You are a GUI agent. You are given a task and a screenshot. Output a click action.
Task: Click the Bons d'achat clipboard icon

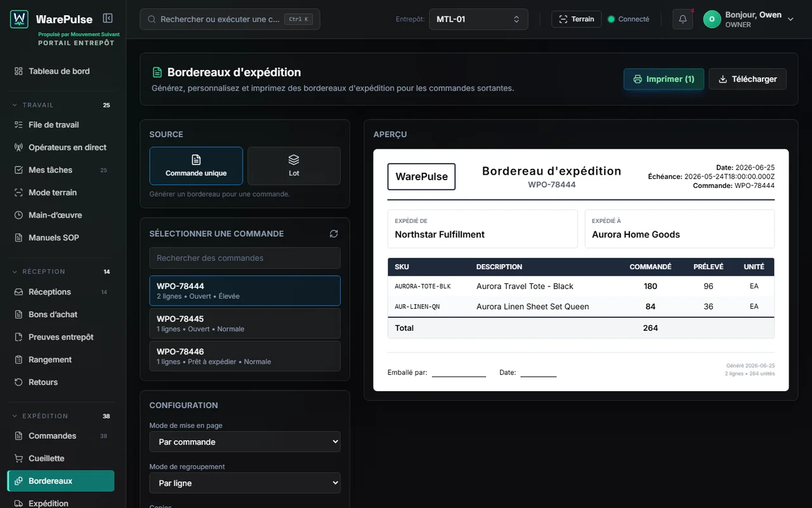point(18,314)
